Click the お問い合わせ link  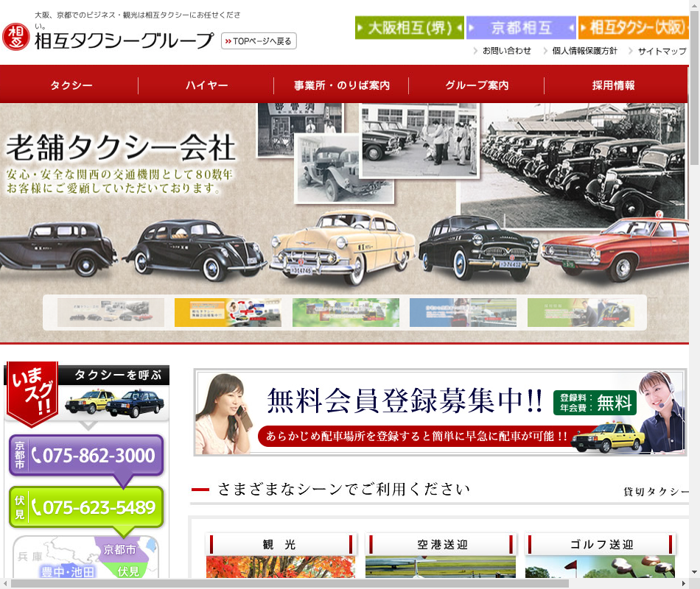point(506,51)
